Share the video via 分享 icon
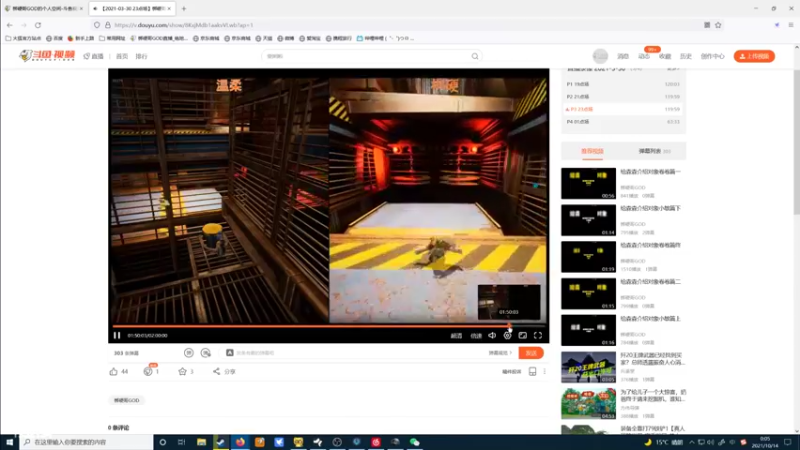Screen dimensions: 800x450 tap(224, 371)
